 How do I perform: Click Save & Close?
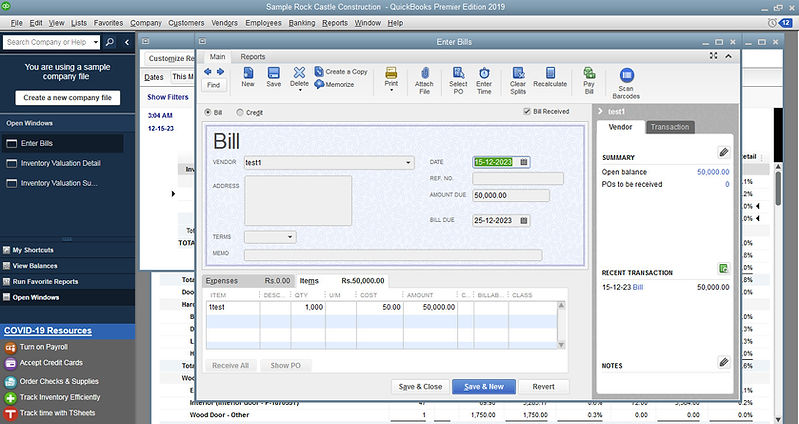point(420,387)
